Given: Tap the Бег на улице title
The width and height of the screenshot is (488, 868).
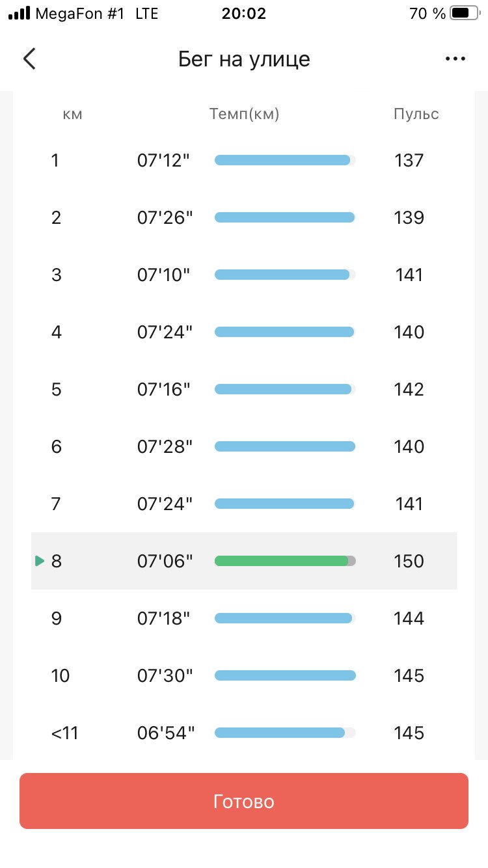Looking at the screenshot, I should [x=244, y=59].
